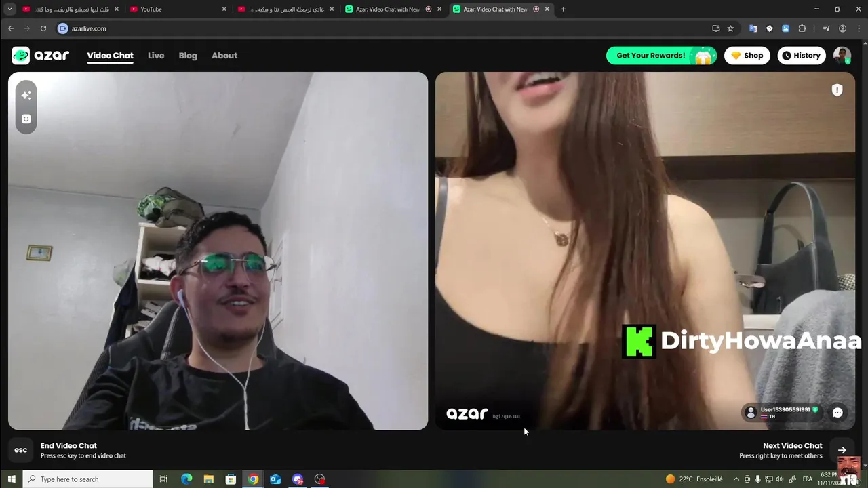Click the Chrome taskbar icon
The width and height of the screenshot is (868, 488).
[253, 479]
